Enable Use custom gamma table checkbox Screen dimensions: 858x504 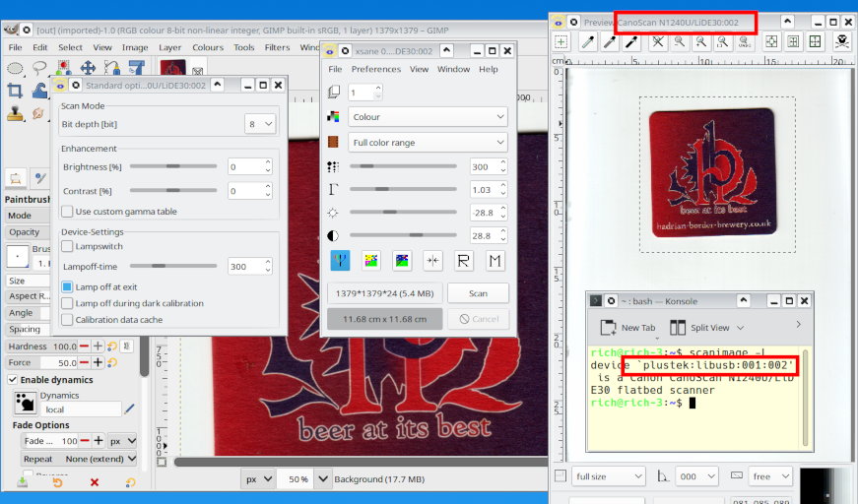tap(67, 211)
